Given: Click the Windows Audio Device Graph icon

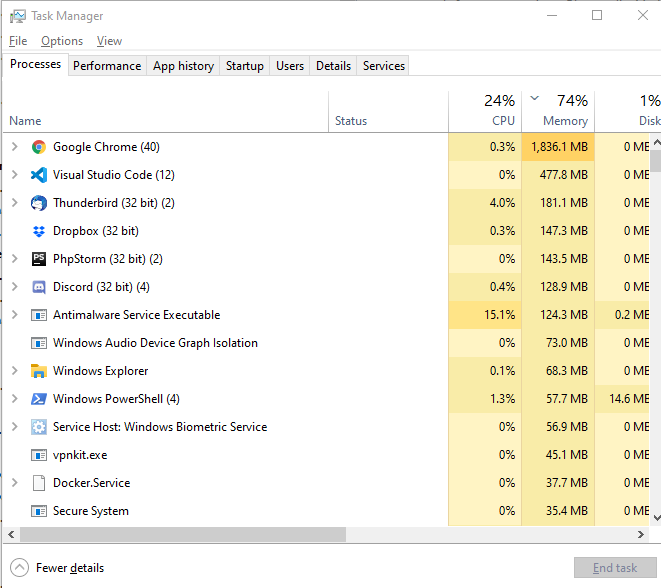Looking at the screenshot, I should (x=39, y=343).
